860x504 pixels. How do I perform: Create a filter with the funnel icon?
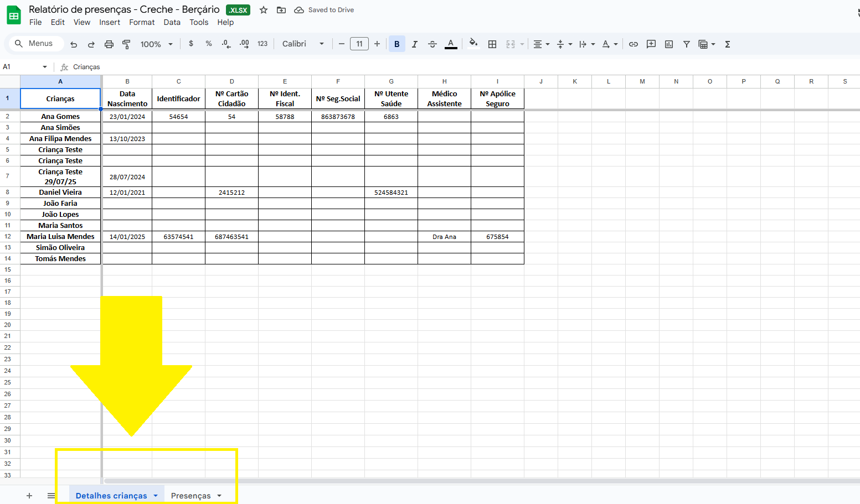687,44
